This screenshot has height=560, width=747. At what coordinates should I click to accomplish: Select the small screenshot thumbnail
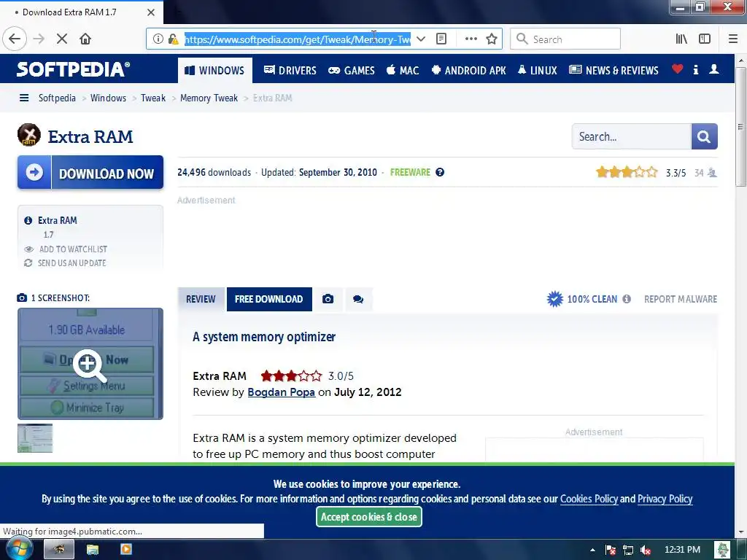click(x=35, y=438)
